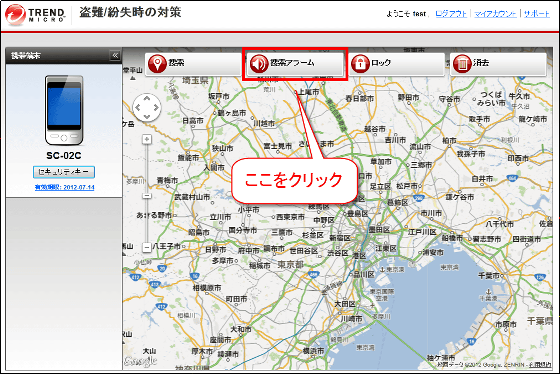This screenshot has height=374, width=560.
Task: Zoom in with the plus button
Action: point(147,139)
